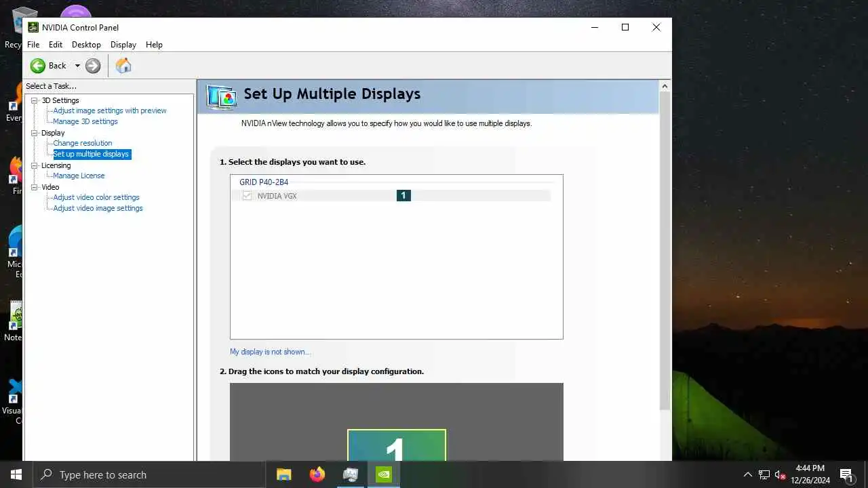Image resolution: width=868 pixels, height=488 pixels.
Task: Click the NVIDIA VGX display name
Action: point(277,196)
